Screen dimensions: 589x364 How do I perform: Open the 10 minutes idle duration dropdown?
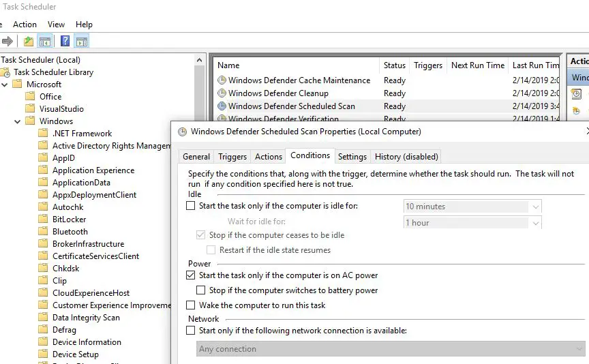(472, 207)
